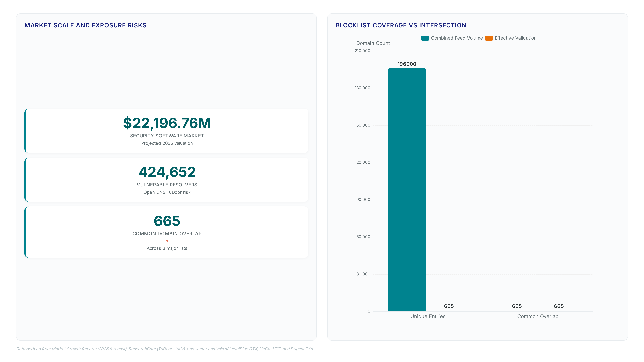Click the Combined Feed Volume legend swatch
Viewport: 644px width, 362px height.
click(x=425, y=38)
